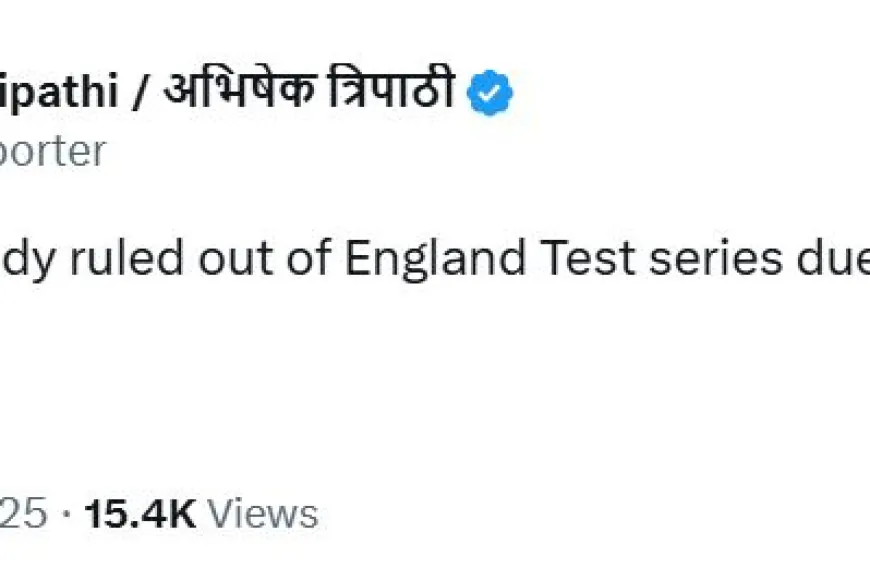Click the 15.4K view count
The width and height of the screenshot is (870, 580).
pyautogui.click(x=140, y=513)
